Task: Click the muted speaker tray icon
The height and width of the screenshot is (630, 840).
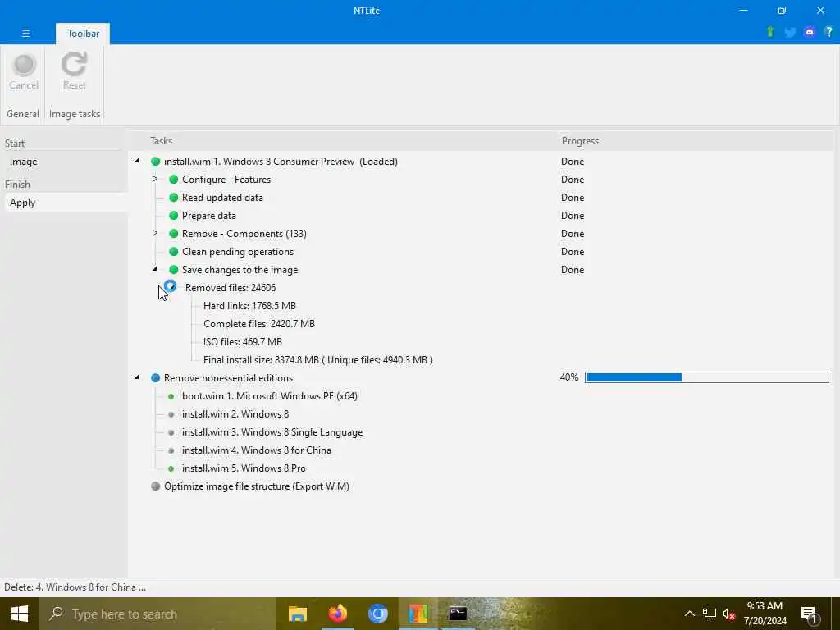Action: (728, 614)
